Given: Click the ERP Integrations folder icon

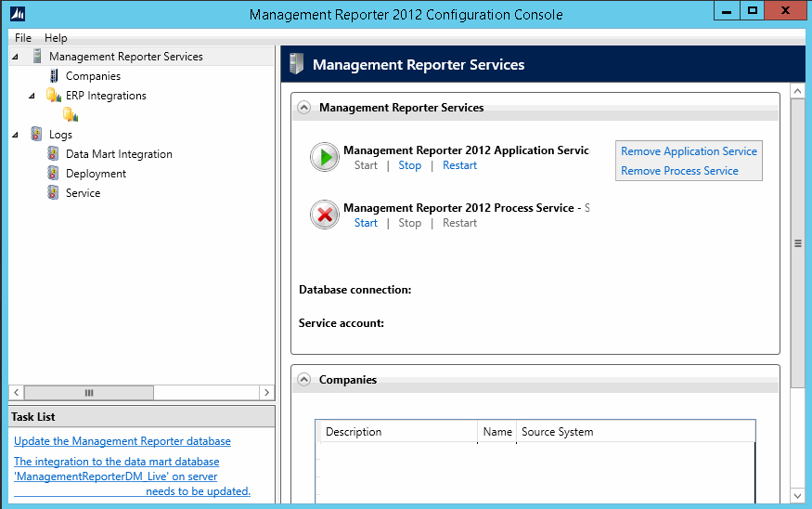Looking at the screenshot, I should tap(54, 96).
